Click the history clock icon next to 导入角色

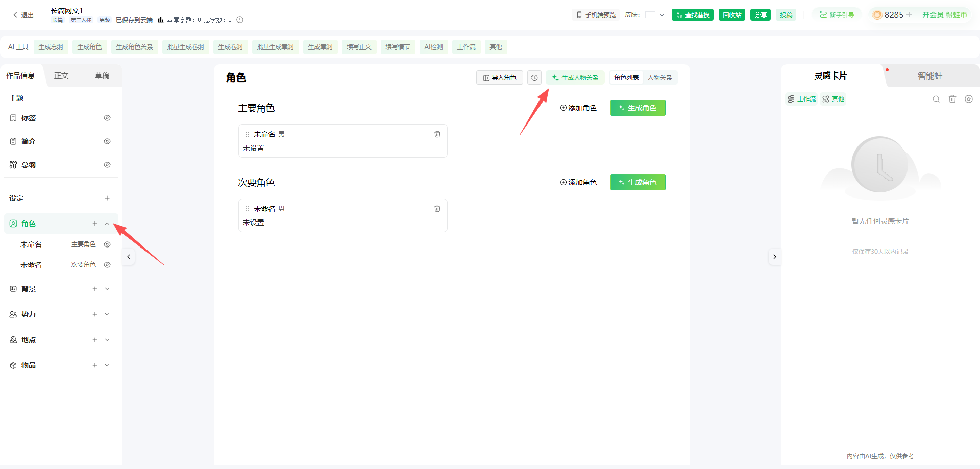pyautogui.click(x=534, y=78)
